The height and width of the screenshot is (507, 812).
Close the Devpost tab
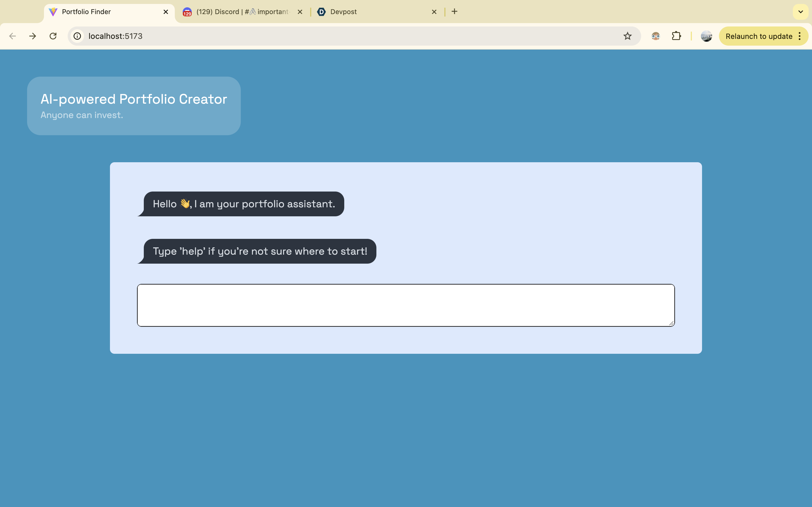pyautogui.click(x=434, y=12)
